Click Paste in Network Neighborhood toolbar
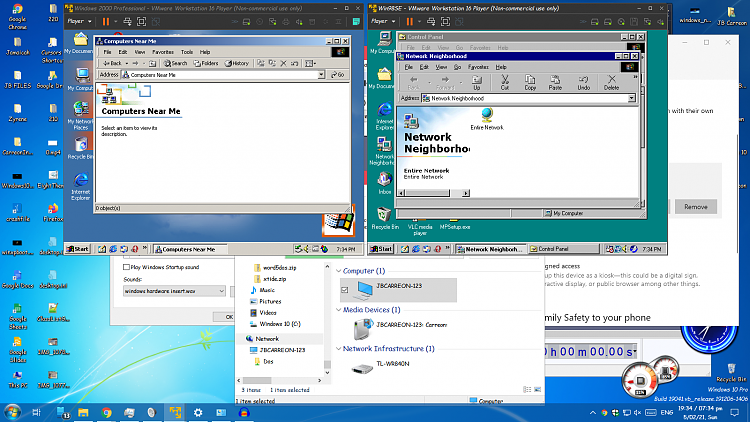Screen dimensions: 750x422 [x=555, y=82]
